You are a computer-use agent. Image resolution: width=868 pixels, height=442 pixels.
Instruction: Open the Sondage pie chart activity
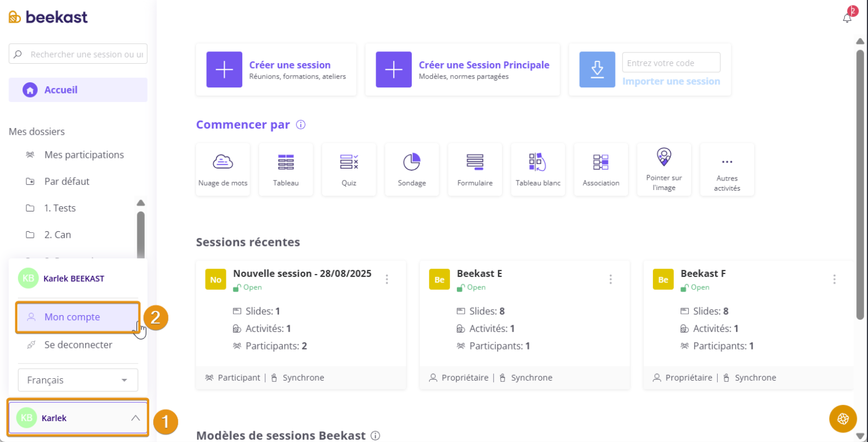(x=412, y=169)
